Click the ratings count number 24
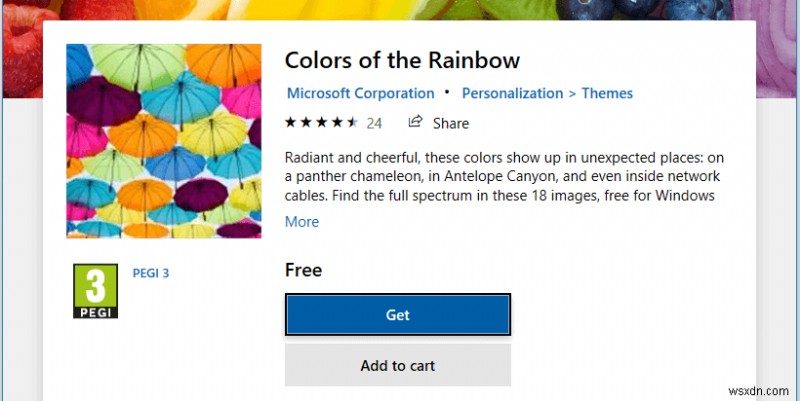Screen dimensions: 800x401 pos(374,124)
